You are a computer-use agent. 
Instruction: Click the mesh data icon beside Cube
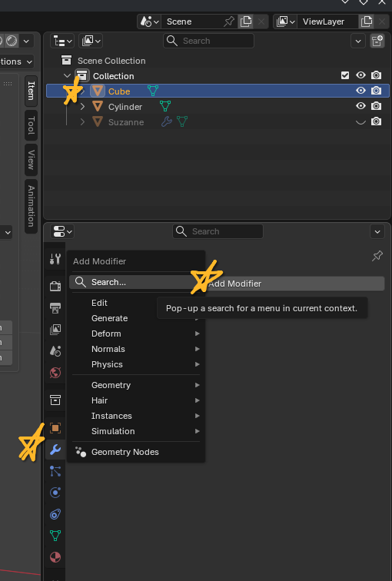pos(153,91)
